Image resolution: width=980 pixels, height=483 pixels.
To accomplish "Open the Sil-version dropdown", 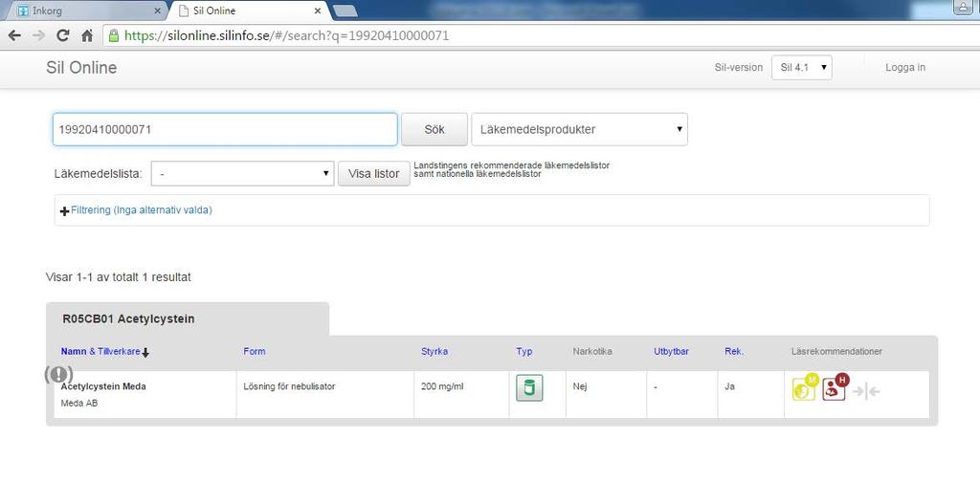I will click(801, 68).
